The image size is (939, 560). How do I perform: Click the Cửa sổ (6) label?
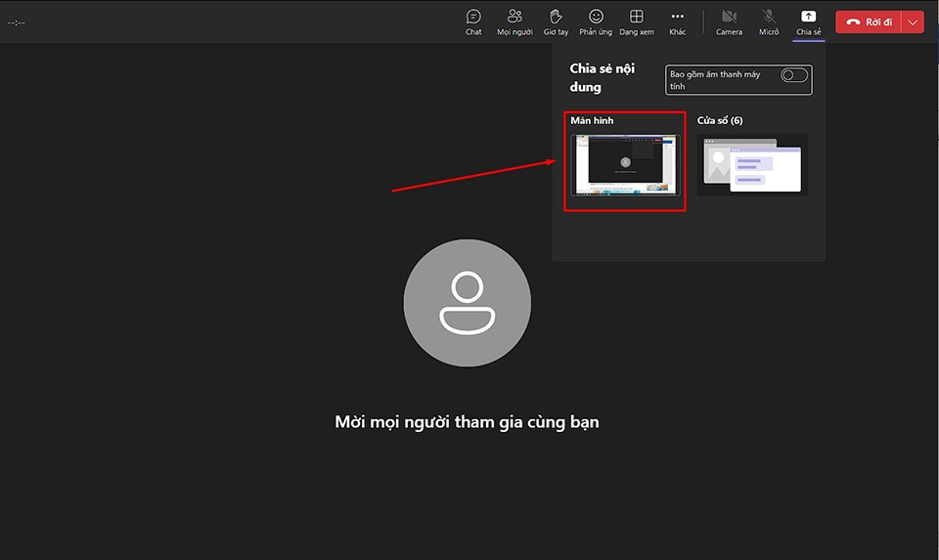[720, 120]
